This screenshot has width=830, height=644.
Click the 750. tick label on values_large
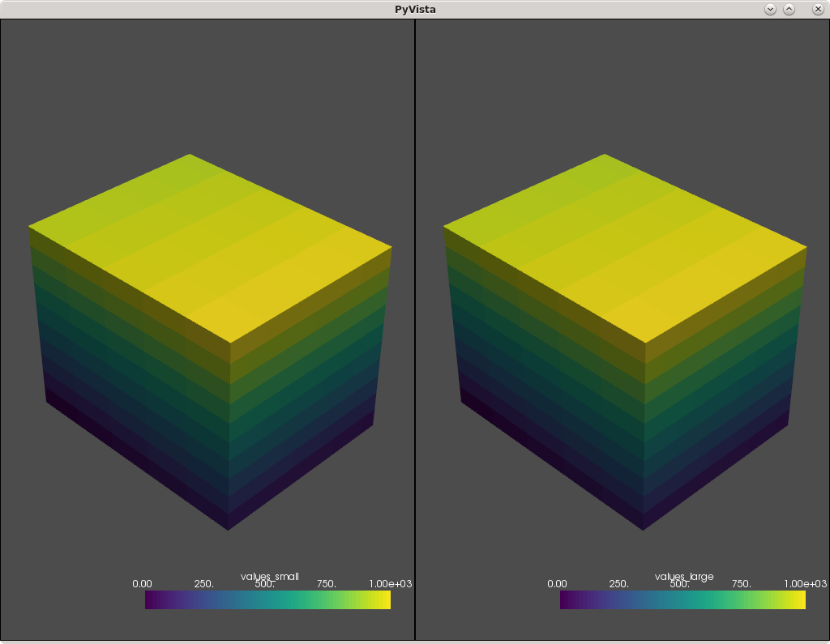tap(742, 583)
